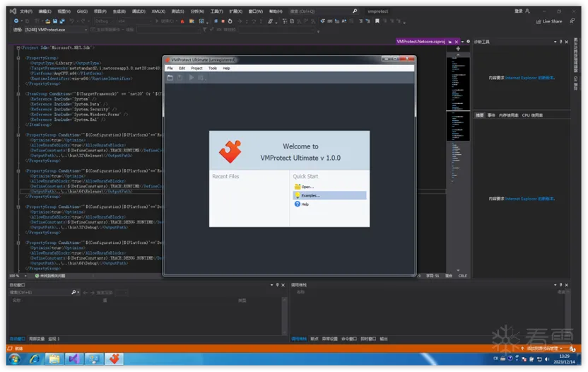Open the x64 platform dropdown
588x372 pixels.
[133, 21]
